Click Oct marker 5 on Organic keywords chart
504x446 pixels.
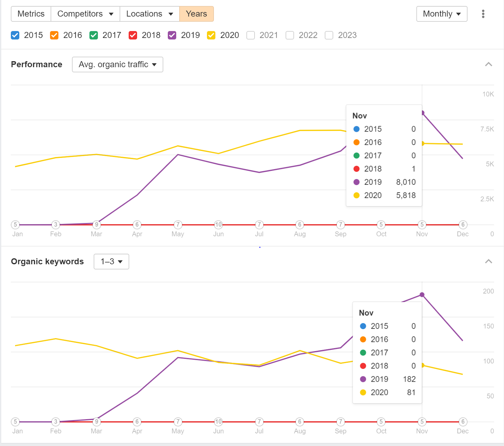pyautogui.click(x=381, y=422)
